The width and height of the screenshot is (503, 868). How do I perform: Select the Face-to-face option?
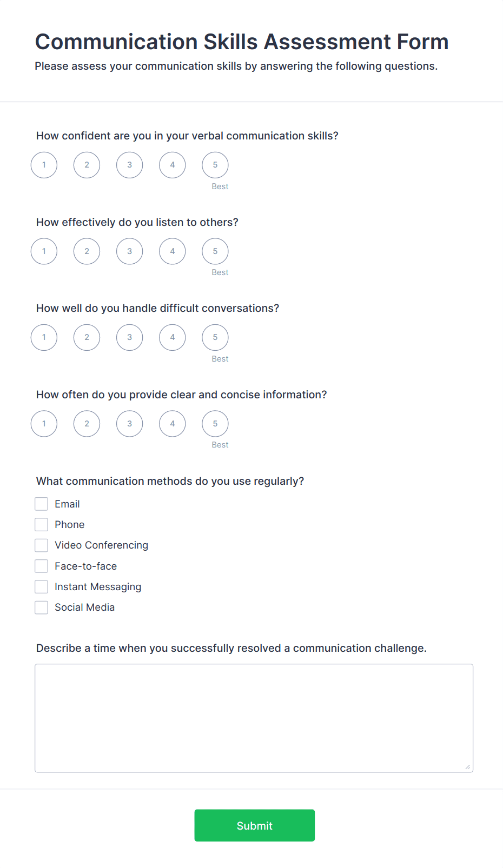click(x=41, y=566)
